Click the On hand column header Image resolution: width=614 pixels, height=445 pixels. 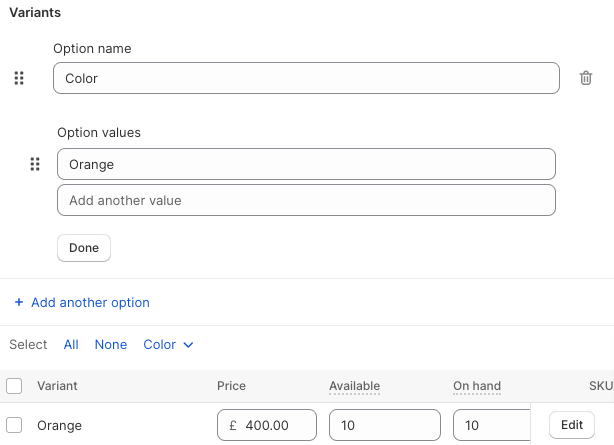pos(477,386)
